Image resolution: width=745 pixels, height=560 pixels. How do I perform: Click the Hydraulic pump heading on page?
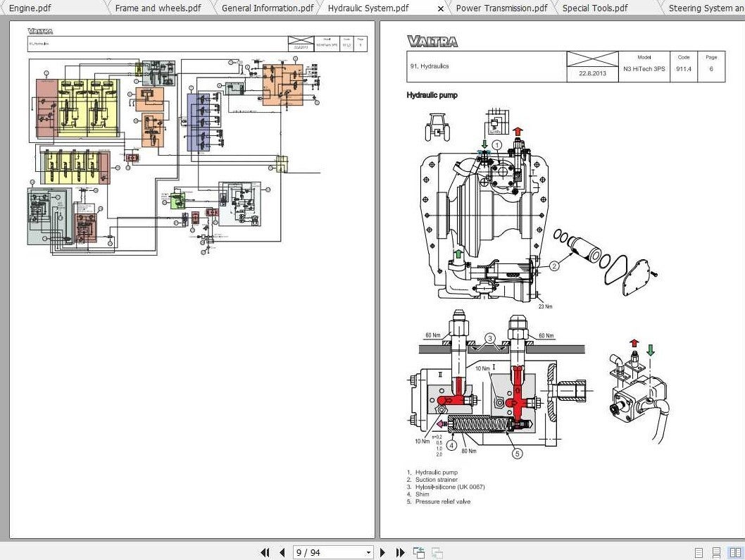[432, 95]
